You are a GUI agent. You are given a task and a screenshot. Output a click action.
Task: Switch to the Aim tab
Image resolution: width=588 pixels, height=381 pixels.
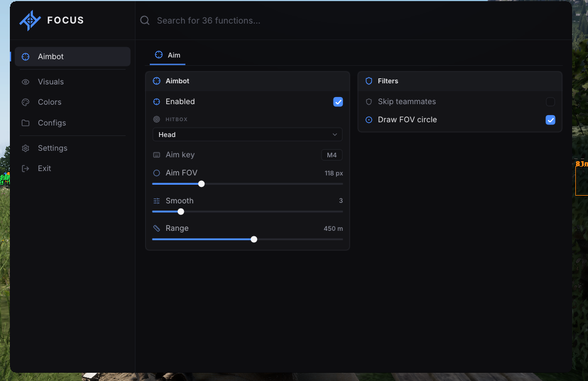pos(168,55)
